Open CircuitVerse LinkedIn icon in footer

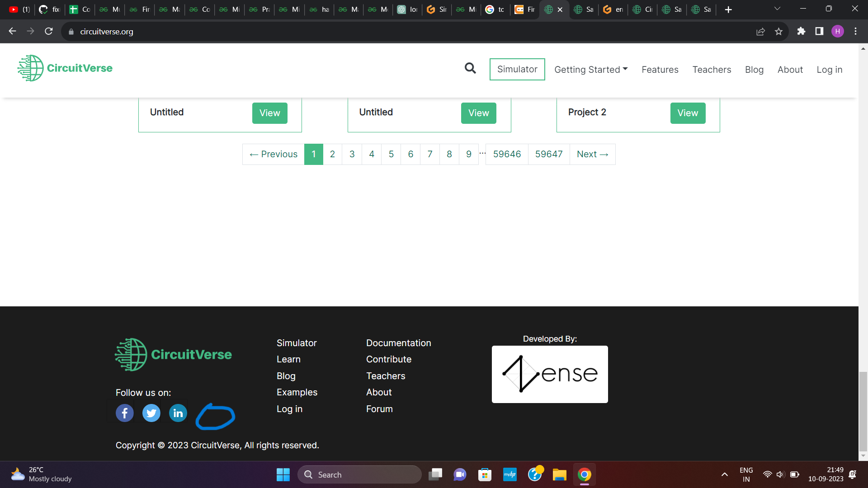coord(178,413)
